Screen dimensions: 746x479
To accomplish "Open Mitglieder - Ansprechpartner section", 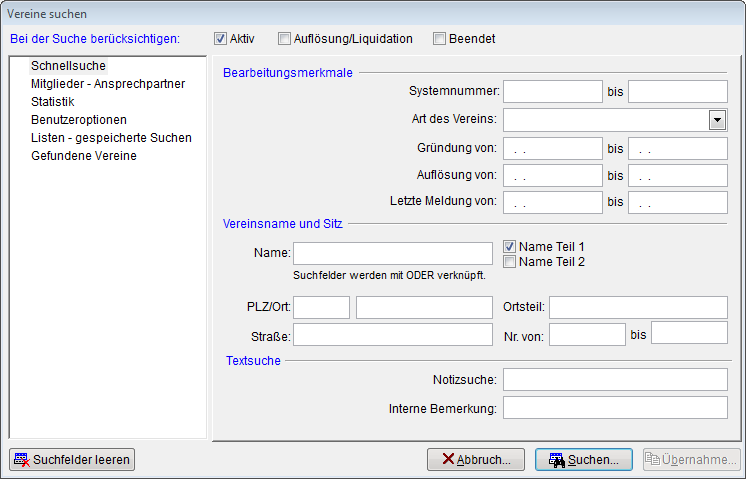I will point(107,84).
